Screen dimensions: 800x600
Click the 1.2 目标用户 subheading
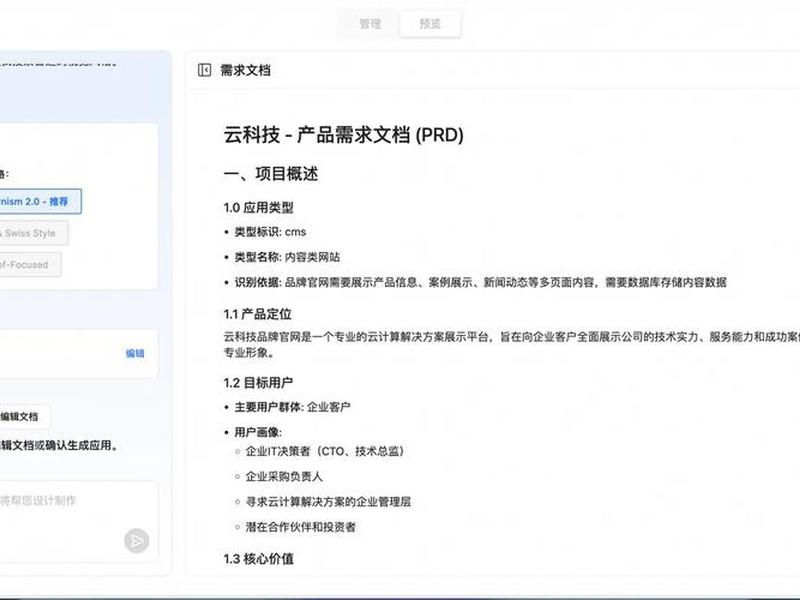258,383
